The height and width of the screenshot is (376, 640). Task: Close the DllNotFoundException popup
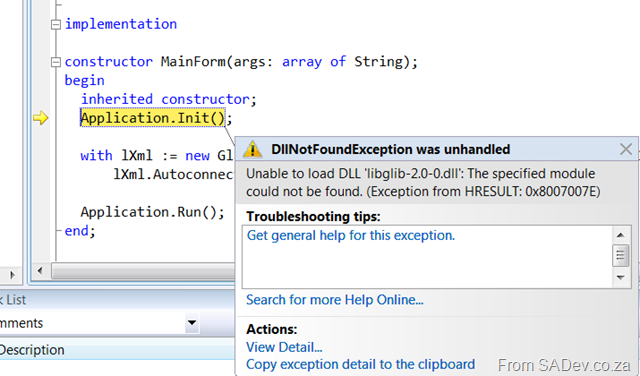click(626, 149)
